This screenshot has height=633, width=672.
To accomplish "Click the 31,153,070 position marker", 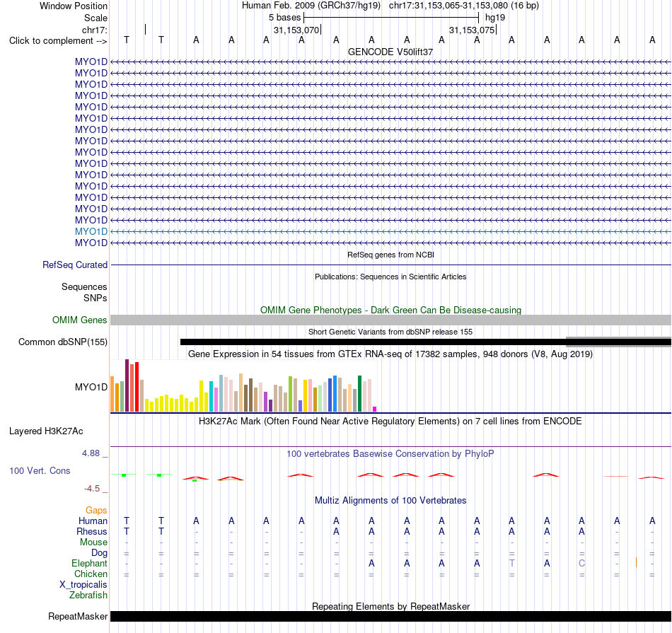I will (296, 30).
